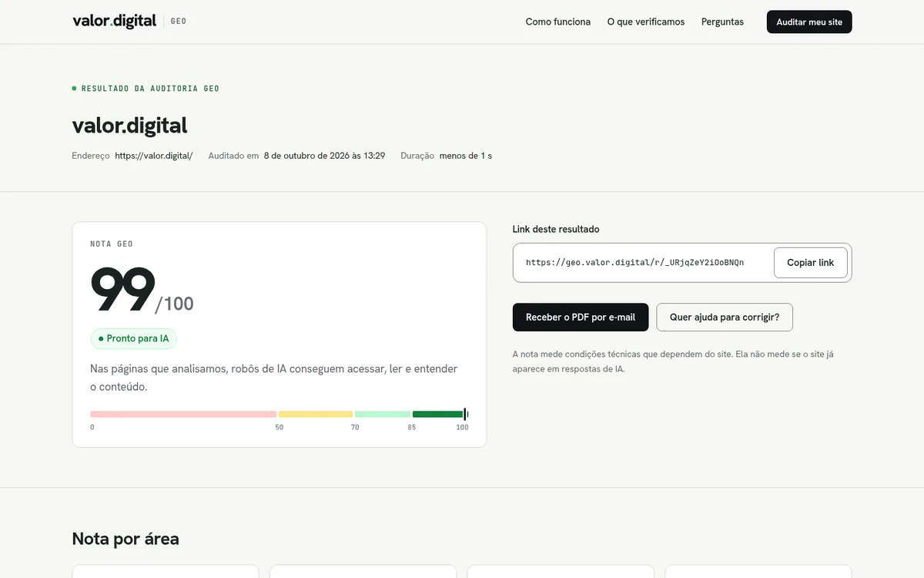Click Quer ajuda para corrigir? button

tap(725, 318)
